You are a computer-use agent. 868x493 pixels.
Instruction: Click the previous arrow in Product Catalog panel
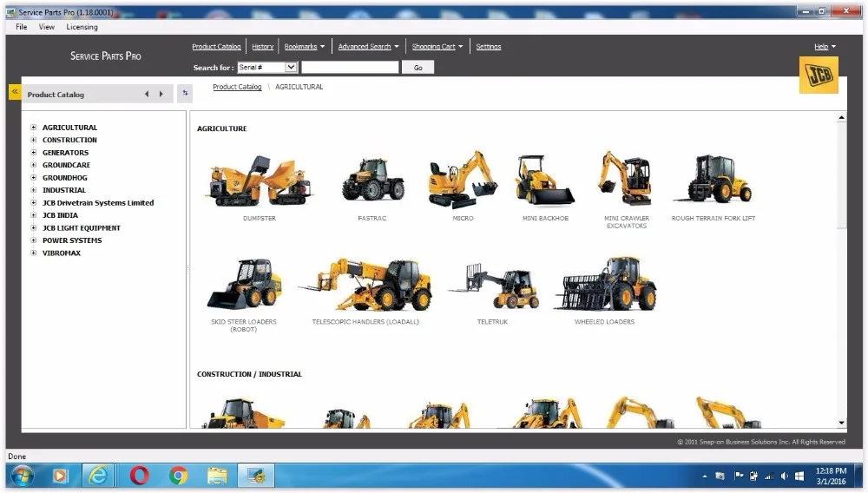coord(147,94)
